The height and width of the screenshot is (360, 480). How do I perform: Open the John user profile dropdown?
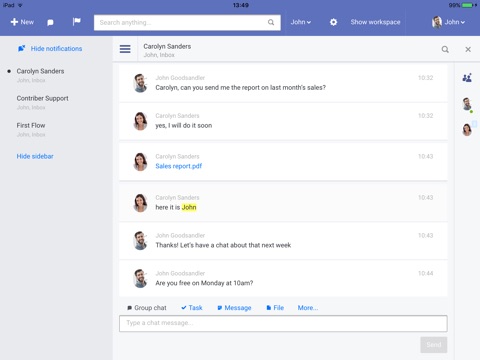click(x=448, y=22)
